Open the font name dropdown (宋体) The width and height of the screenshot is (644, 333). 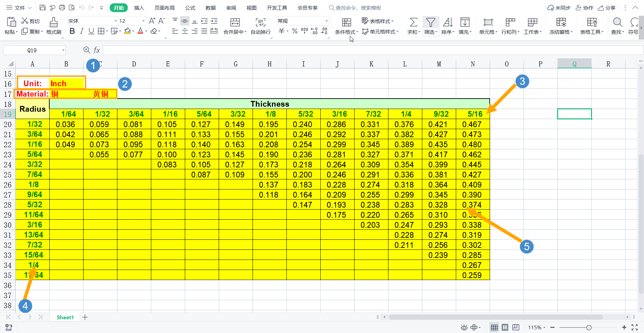pyautogui.click(x=116, y=21)
